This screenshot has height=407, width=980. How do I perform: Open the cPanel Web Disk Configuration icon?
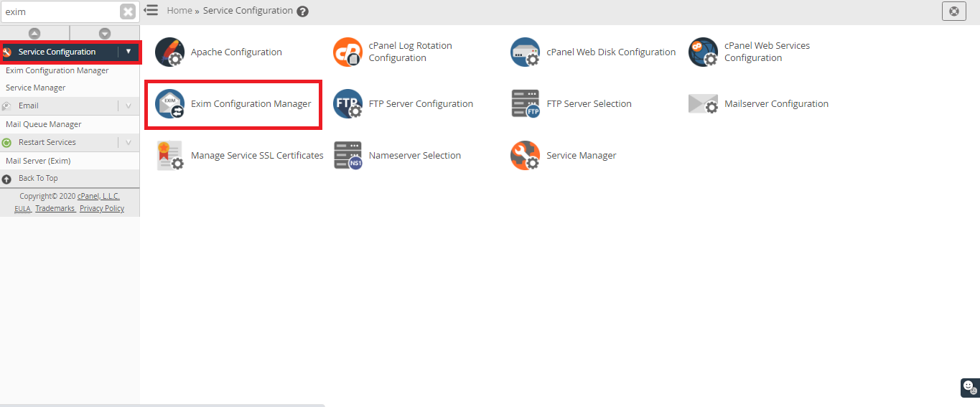526,52
